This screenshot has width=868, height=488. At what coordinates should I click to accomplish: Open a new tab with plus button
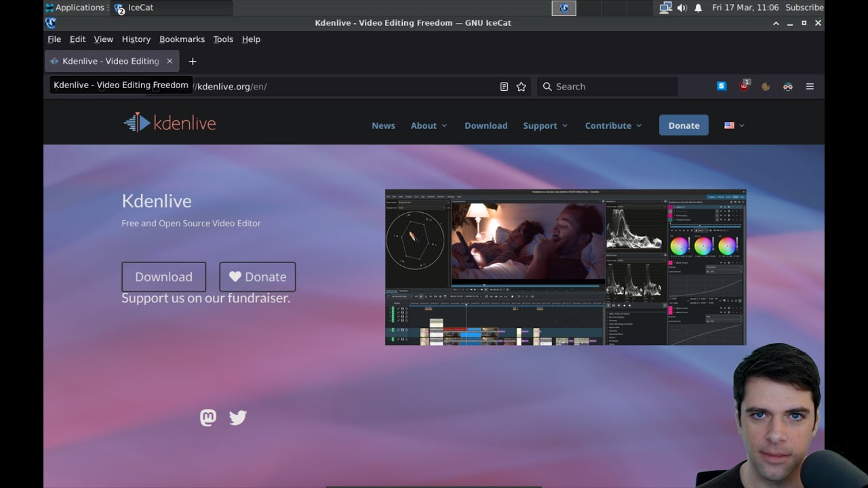(193, 61)
